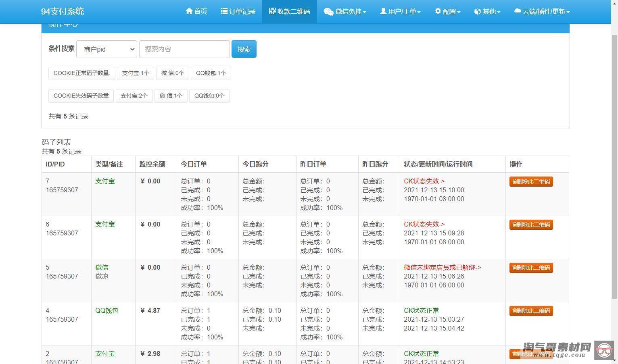Click the QR code icon
This screenshot has width=618, height=364.
click(x=272, y=11)
